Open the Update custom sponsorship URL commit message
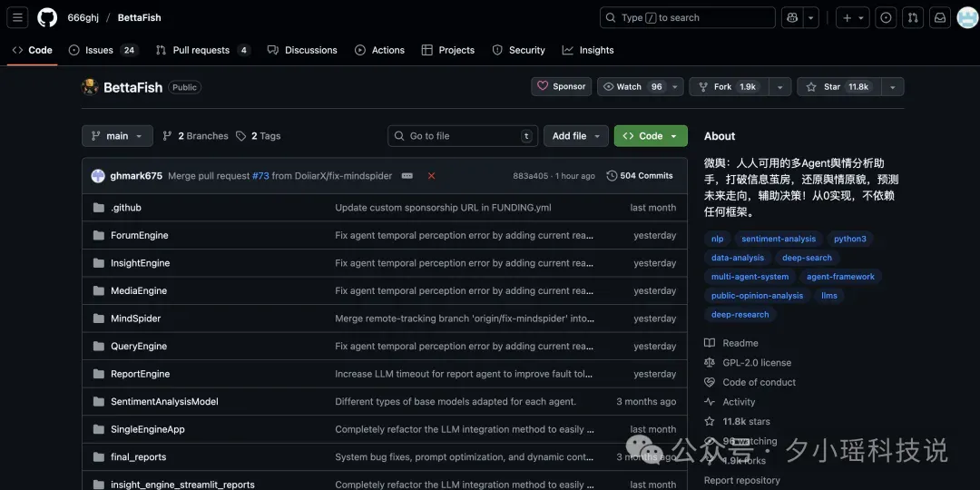The height and width of the screenshot is (490, 980). pyautogui.click(x=443, y=208)
